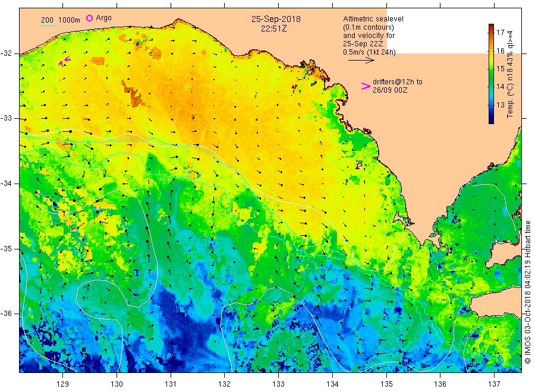Click the 133 longitude axis label

click(x=278, y=384)
